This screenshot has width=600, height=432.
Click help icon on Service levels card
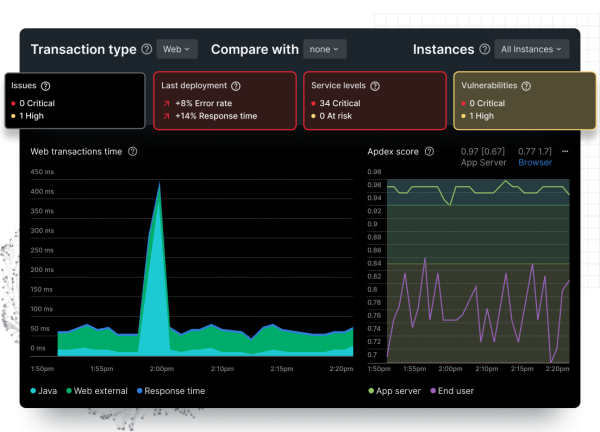pos(377,86)
